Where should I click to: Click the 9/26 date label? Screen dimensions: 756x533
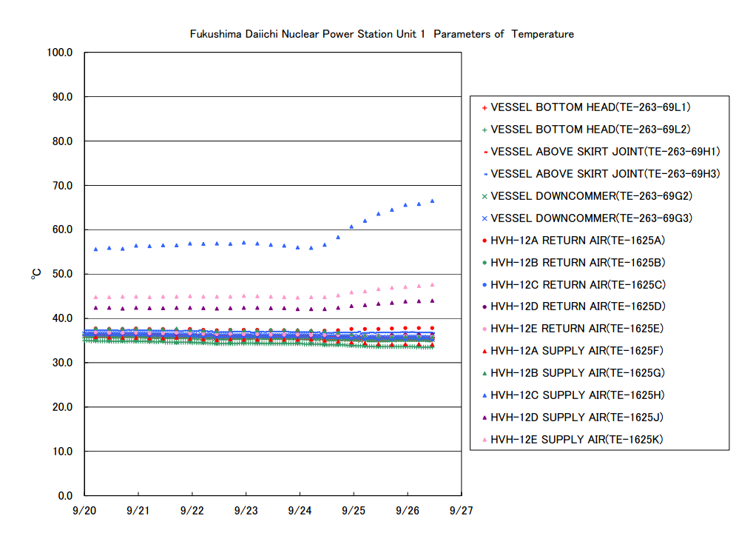point(408,511)
